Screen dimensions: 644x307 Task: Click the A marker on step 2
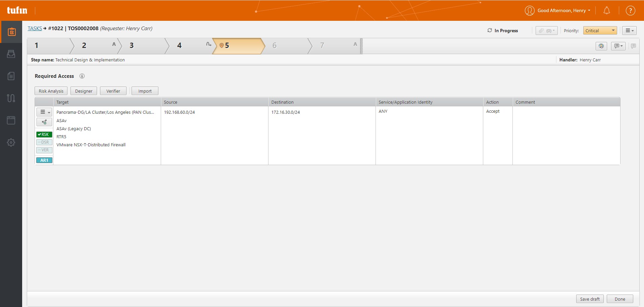pyautogui.click(x=114, y=44)
